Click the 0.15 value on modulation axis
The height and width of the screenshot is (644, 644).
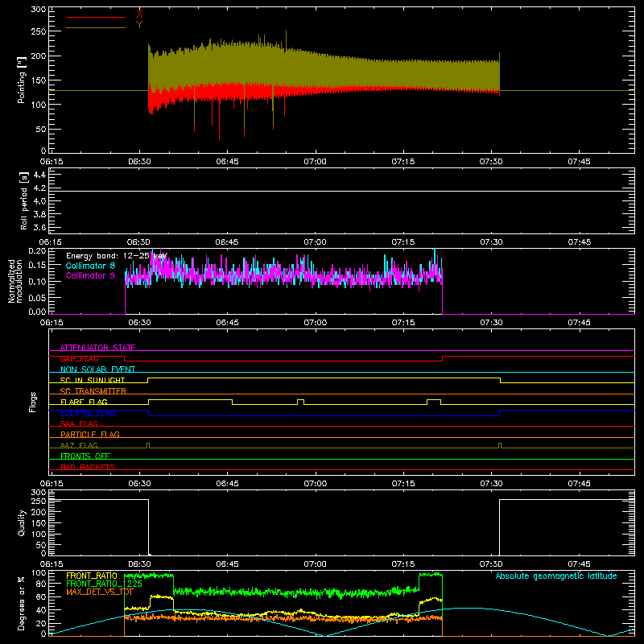click(37, 266)
